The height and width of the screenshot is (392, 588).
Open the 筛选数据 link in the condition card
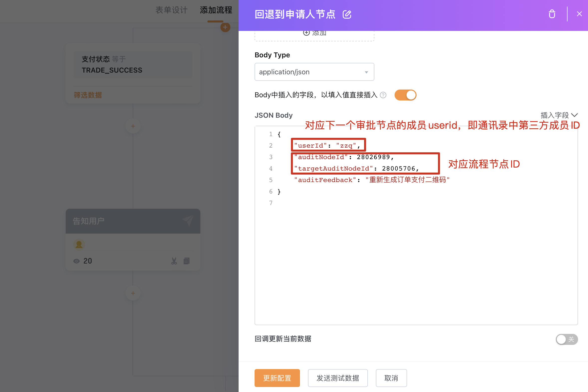[88, 95]
